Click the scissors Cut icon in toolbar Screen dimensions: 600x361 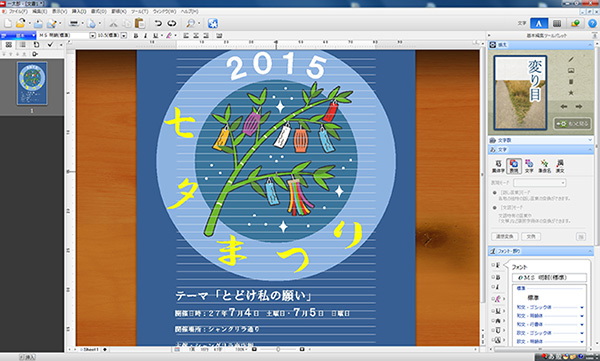[x=113, y=23]
